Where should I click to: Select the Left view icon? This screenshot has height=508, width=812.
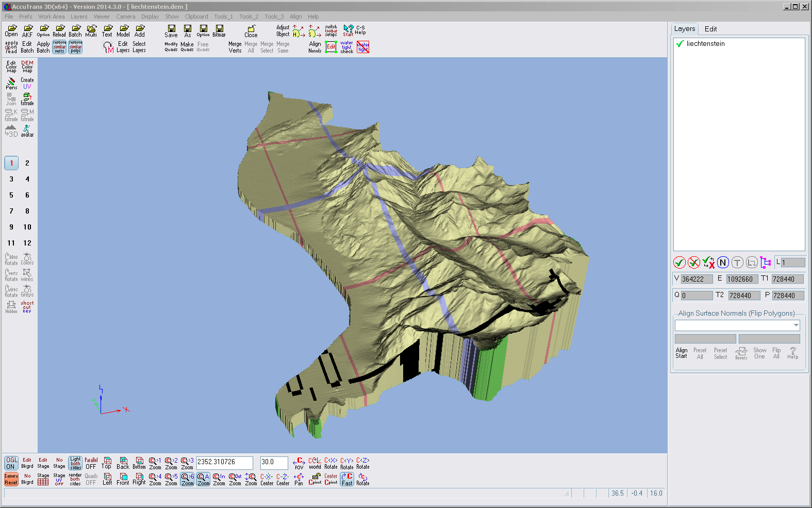coord(107,479)
